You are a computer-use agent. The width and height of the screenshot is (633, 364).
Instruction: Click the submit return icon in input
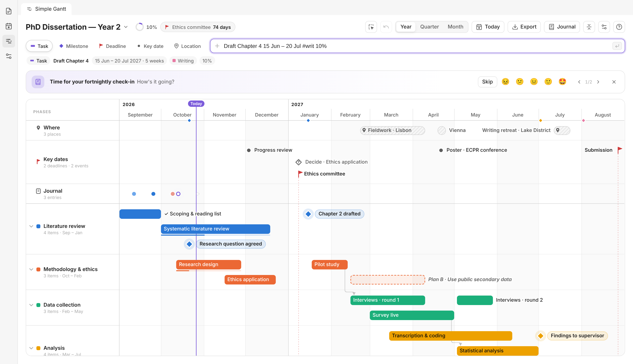617,46
